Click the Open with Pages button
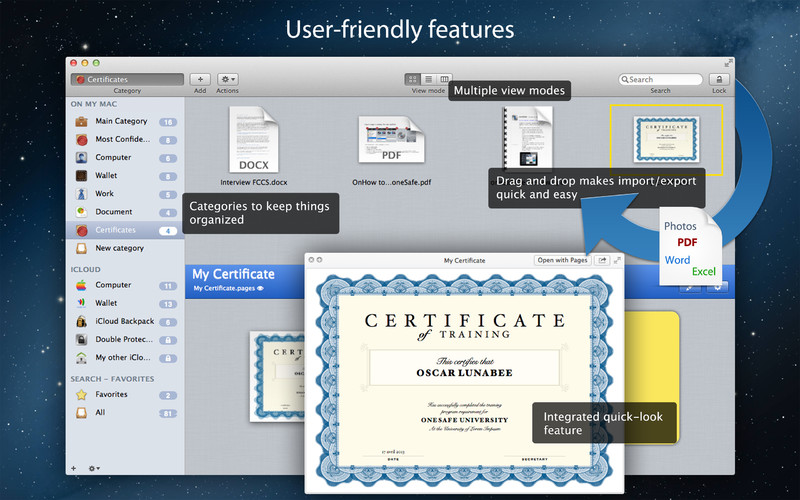The image size is (800, 500). (562, 260)
